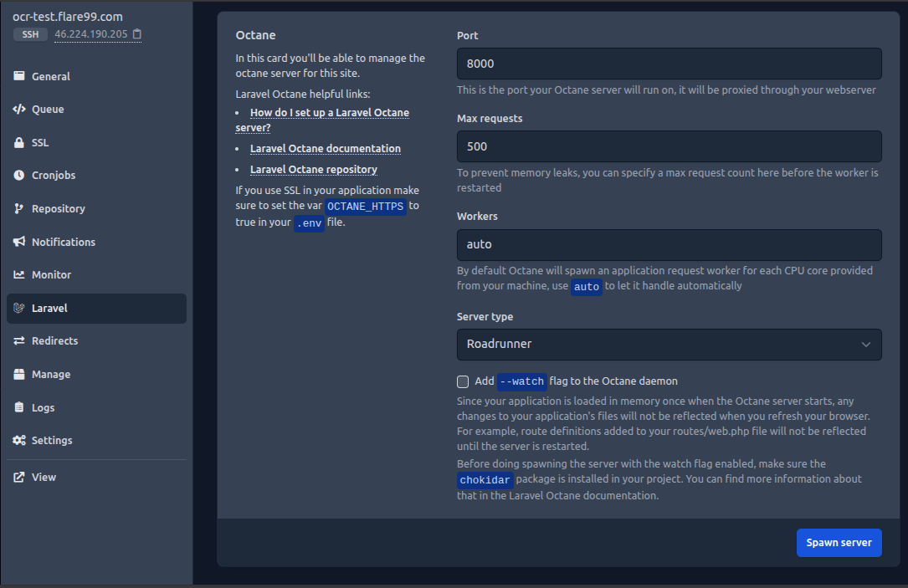Open the Laravel Octane repository link
Viewport: 908px width, 588px height.
(314, 170)
